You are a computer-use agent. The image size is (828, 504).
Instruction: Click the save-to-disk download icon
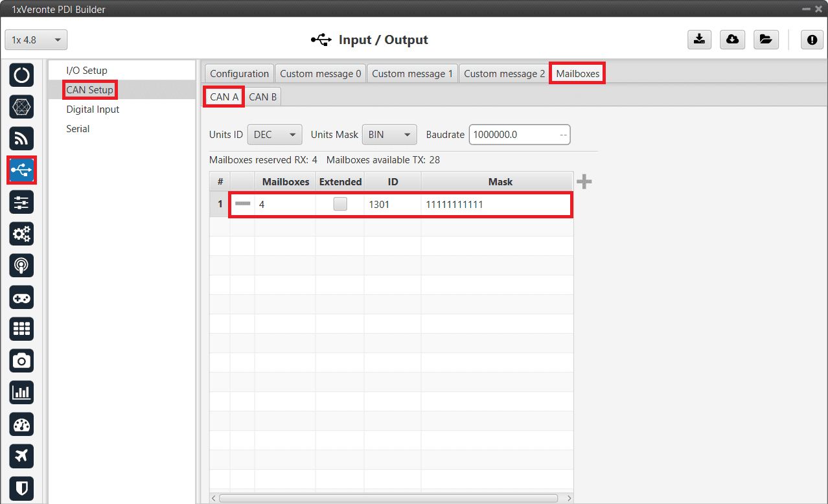tap(699, 40)
